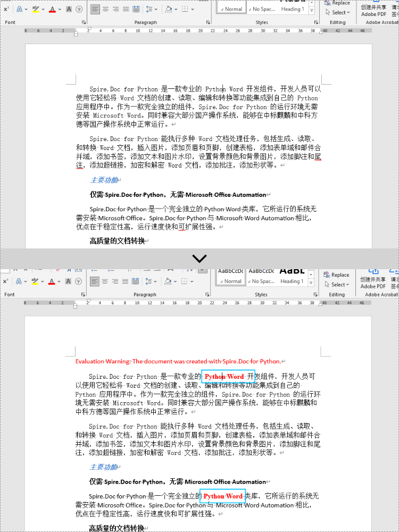Toggle character shading in lower window

tap(68, 281)
